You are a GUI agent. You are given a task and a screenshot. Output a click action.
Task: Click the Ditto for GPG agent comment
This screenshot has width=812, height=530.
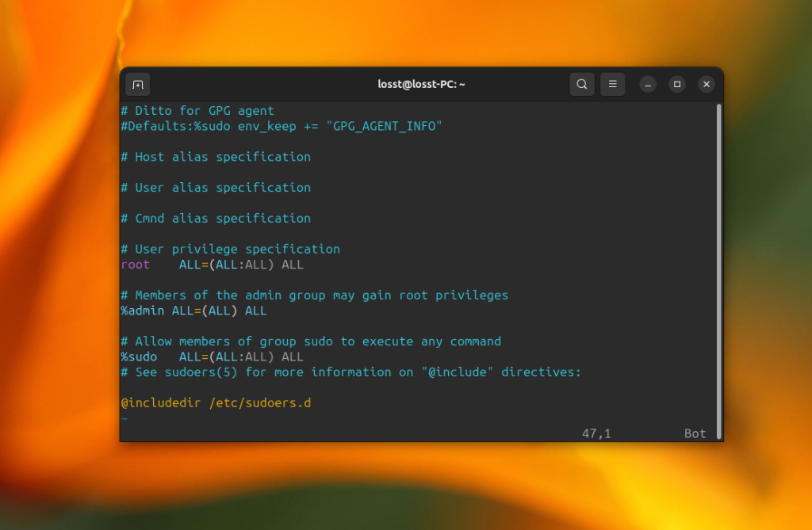[197, 111]
